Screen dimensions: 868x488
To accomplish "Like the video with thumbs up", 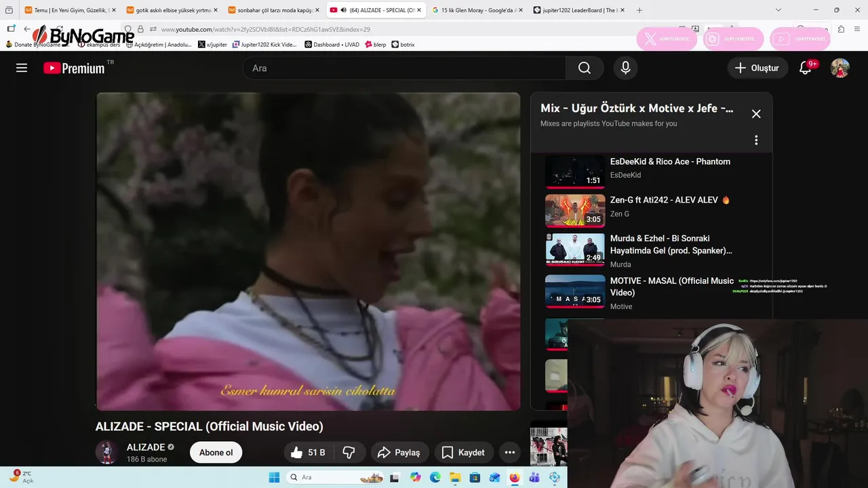I will point(307,452).
